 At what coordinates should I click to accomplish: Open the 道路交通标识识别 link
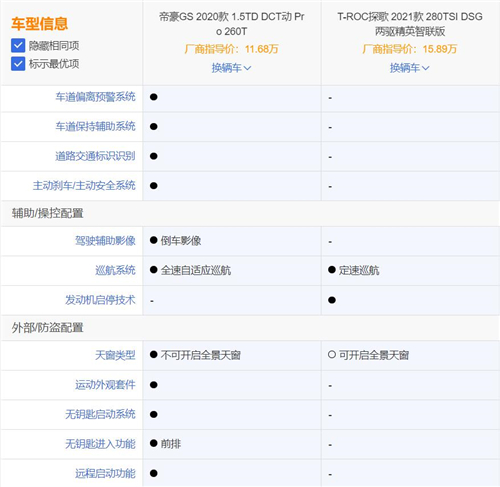[x=95, y=156]
